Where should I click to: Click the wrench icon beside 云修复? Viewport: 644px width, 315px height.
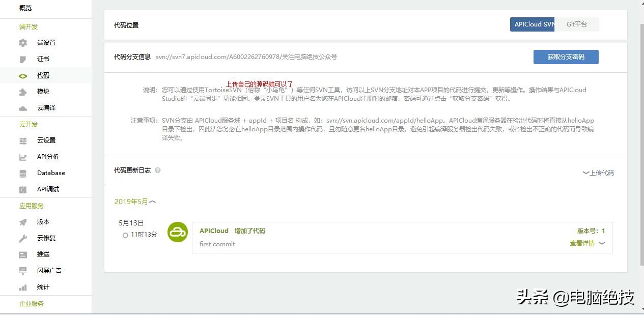pos(23,239)
